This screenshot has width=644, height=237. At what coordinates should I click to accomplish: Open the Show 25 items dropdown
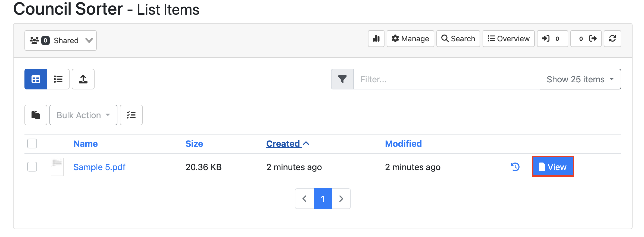(580, 79)
